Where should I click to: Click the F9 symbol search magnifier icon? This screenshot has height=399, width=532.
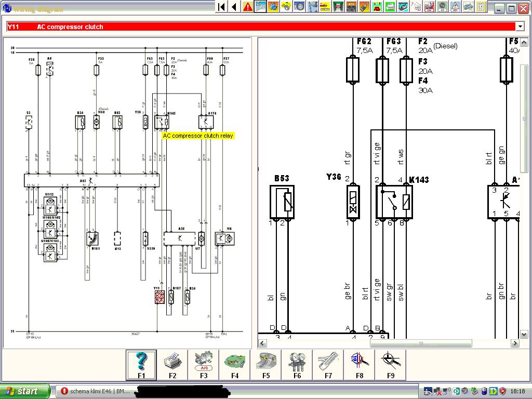[390, 365]
